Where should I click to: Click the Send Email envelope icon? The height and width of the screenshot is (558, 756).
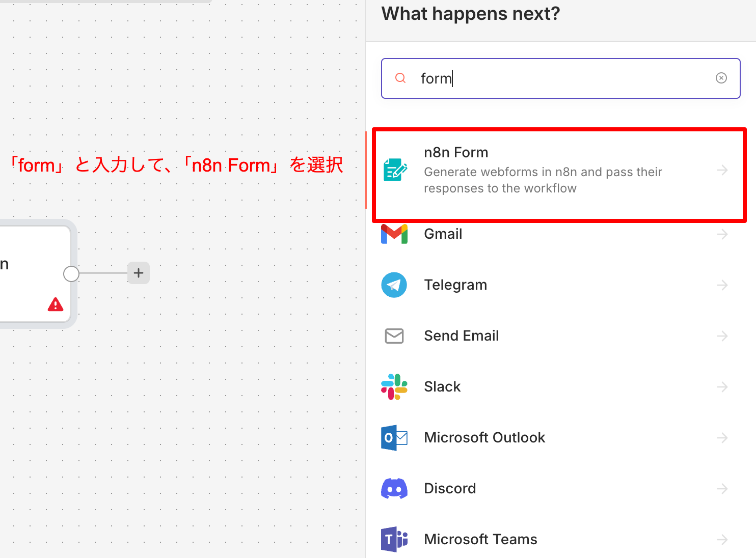(x=394, y=336)
